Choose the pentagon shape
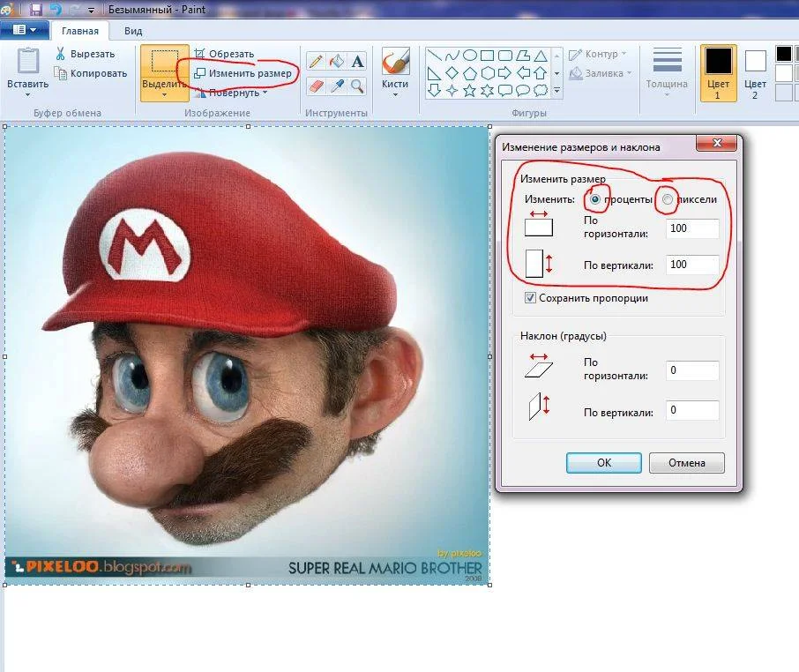The image size is (799, 672). pyautogui.click(x=470, y=73)
